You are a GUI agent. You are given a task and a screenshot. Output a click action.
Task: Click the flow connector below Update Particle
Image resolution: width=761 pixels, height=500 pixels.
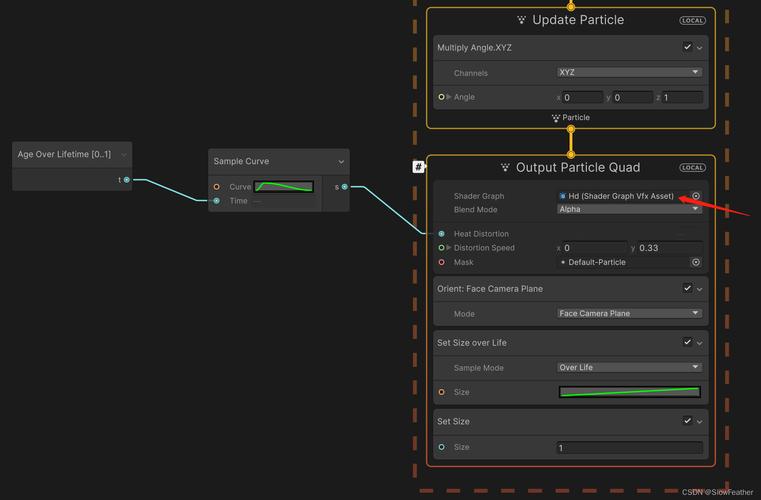571,129
